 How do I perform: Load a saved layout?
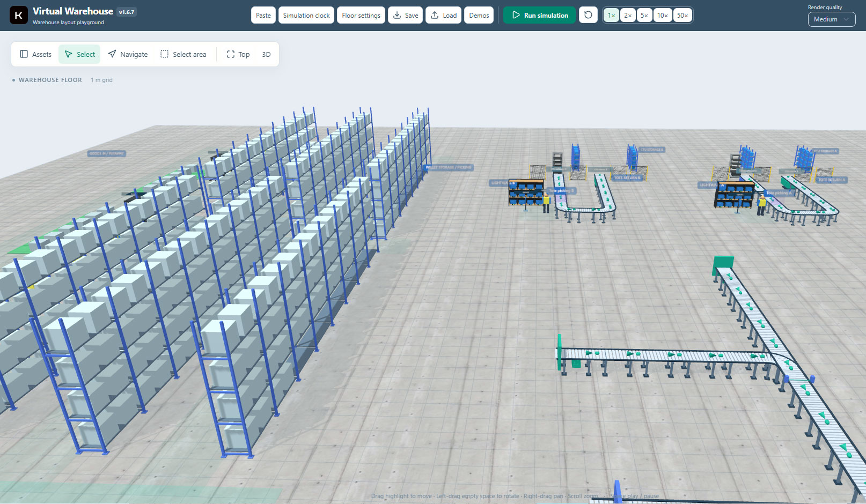pos(444,15)
